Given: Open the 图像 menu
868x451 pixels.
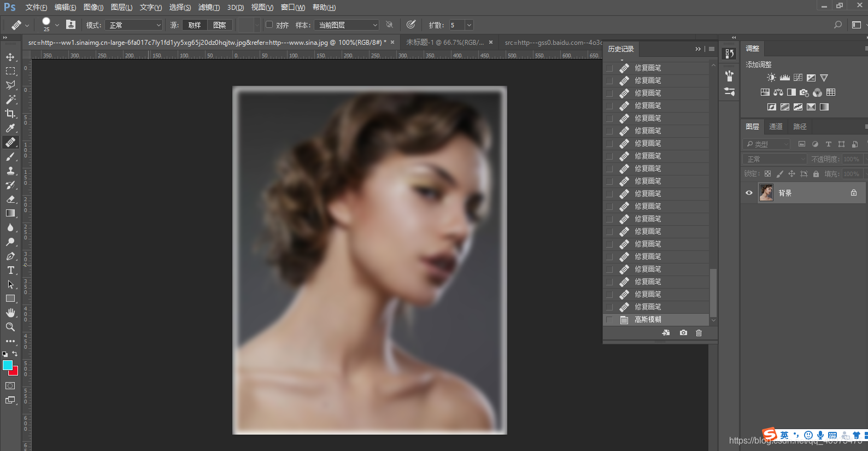Looking at the screenshot, I should (93, 7).
